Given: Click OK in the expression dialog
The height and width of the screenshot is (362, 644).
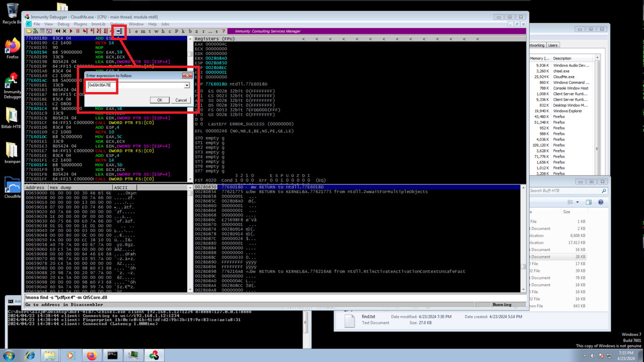Looking at the screenshot, I should pyautogui.click(x=159, y=100).
